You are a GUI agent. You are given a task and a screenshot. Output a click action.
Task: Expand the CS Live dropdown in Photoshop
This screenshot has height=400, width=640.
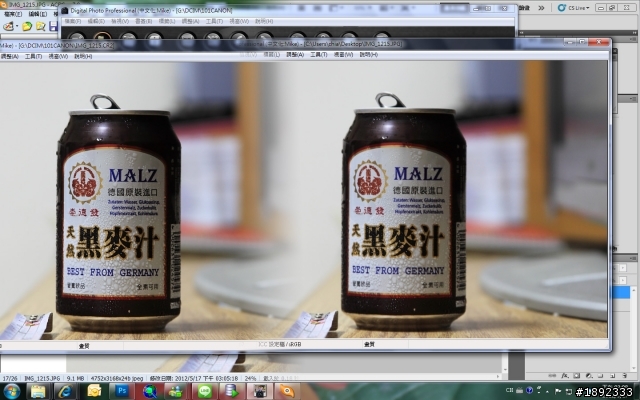click(x=573, y=8)
